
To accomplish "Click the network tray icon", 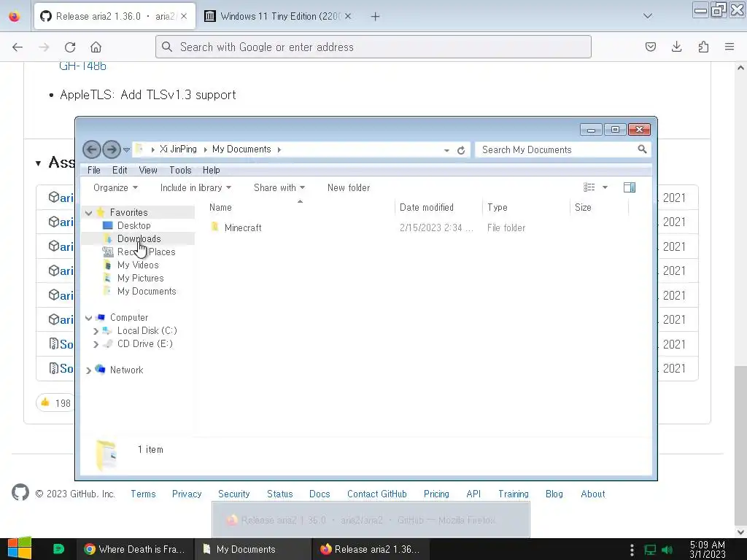I will click(650, 550).
